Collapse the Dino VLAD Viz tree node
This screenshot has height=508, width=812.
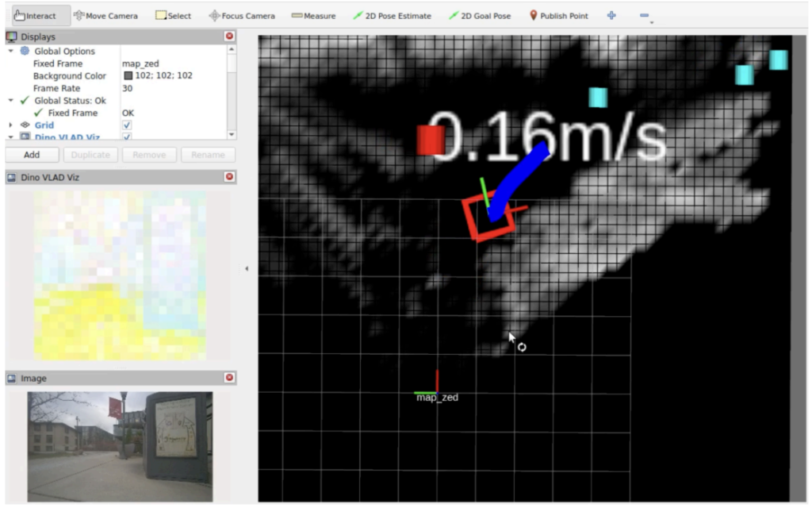click(x=10, y=137)
